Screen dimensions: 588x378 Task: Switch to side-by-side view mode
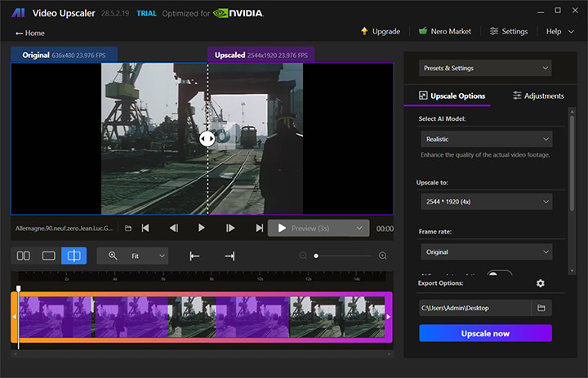(x=23, y=256)
